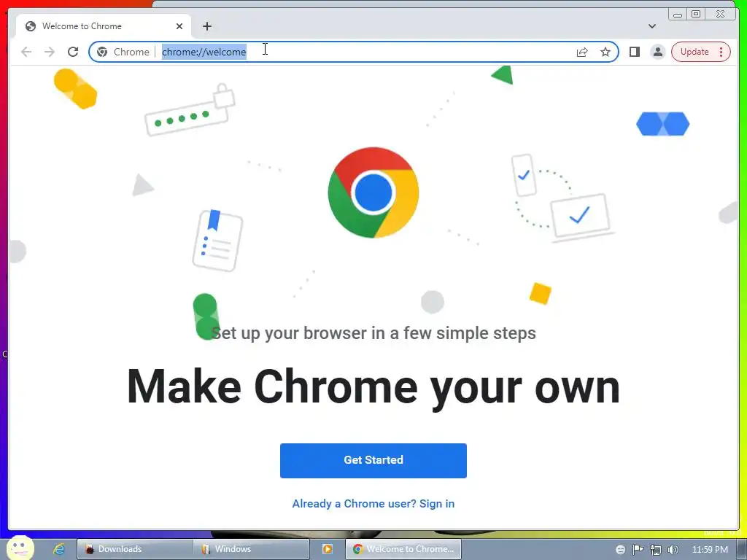Screen dimensions: 747x560
Task: Share this page using the share icon
Action: click(581, 52)
